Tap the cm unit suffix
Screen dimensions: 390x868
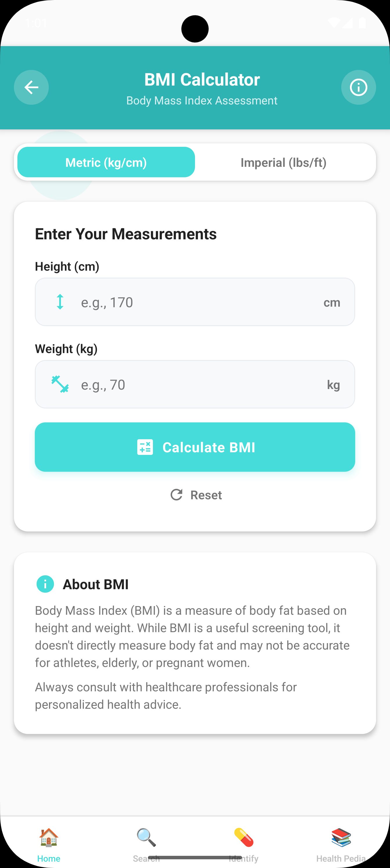332,302
